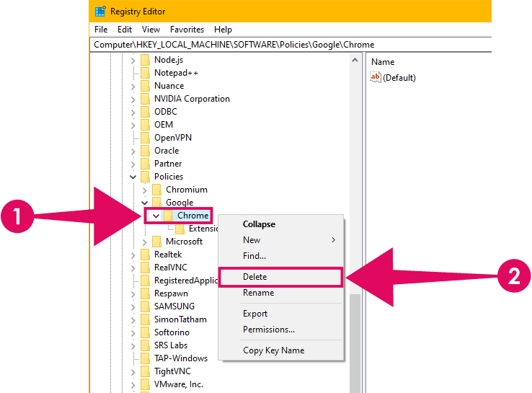Expand the NVIDIA Corporation key
532x393 pixels.
133,100
